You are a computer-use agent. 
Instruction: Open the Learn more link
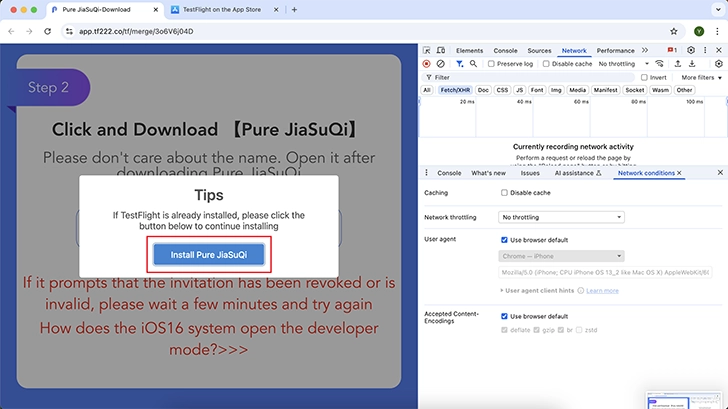click(602, 291)
